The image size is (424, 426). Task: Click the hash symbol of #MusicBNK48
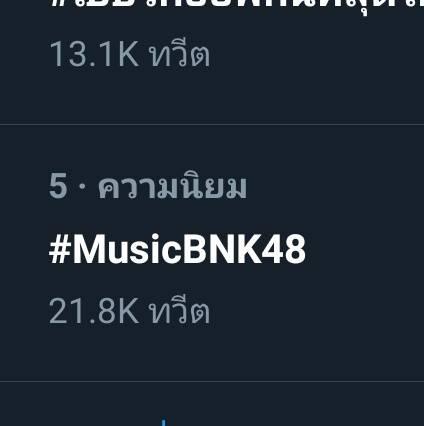pos(60,250)
